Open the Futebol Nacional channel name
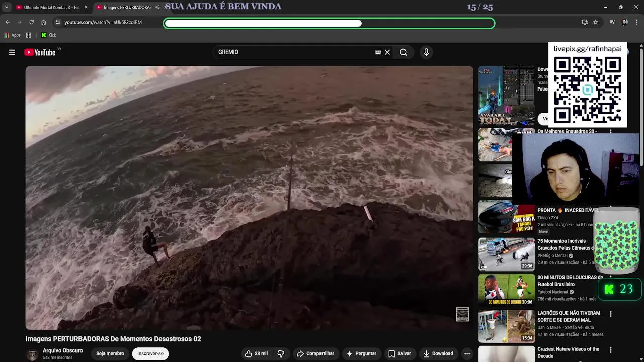This screenshot has width=644, height=362. tap(552, 292)
